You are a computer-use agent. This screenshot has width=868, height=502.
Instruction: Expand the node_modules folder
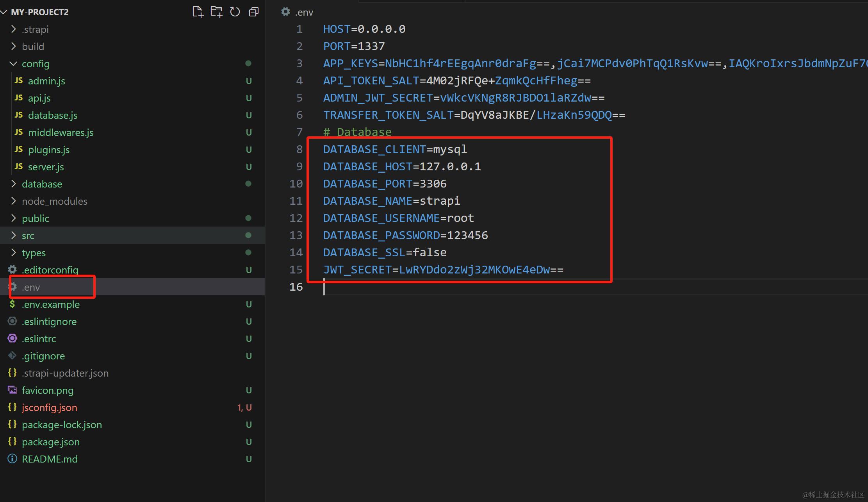click(x=54, y=201)
